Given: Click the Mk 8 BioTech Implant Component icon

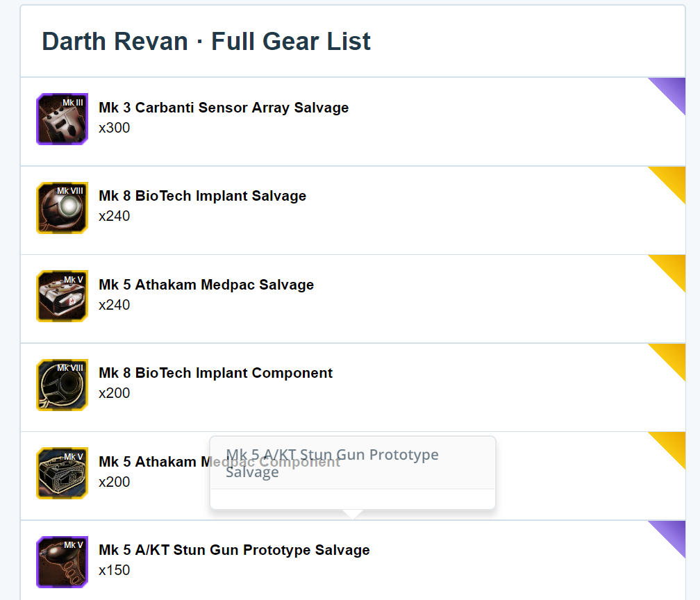Looking at the screenshot, I should (62, 385).
